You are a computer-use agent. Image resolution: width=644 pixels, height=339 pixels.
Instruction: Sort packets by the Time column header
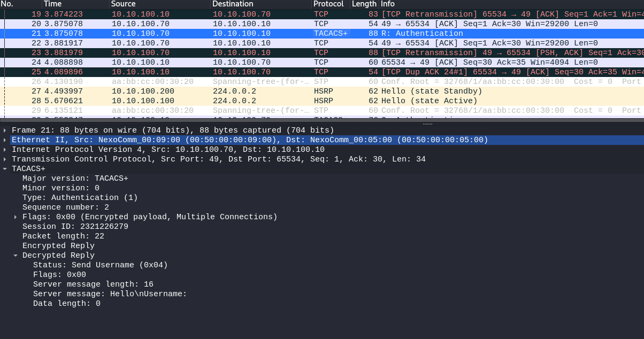52,4
